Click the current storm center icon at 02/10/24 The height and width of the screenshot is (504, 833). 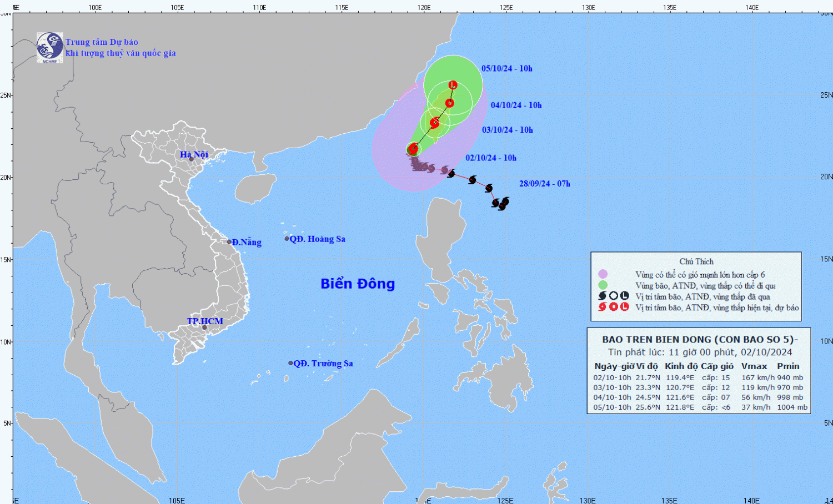pos(413,148)
